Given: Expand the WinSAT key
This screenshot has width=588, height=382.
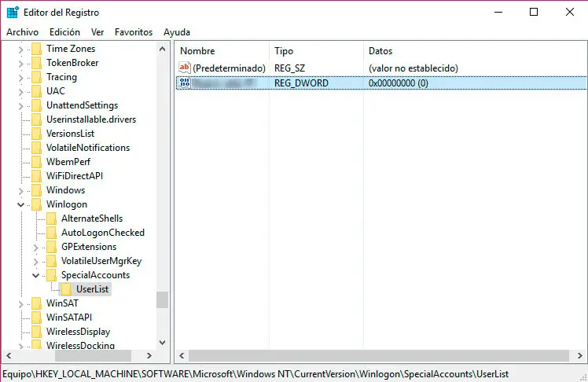Looking at the screenshot, I should (21, 304).
